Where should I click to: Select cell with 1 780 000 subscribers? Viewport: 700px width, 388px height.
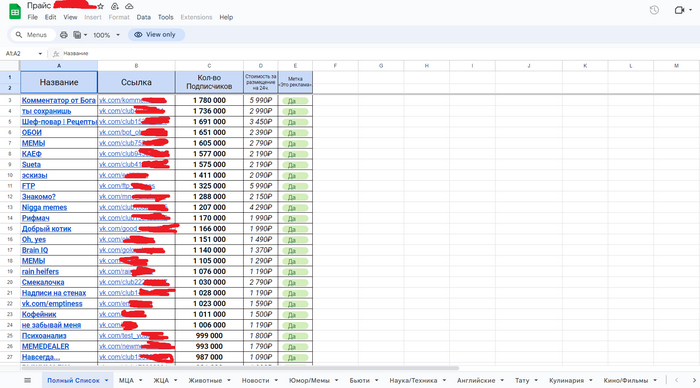pos(209,100)
